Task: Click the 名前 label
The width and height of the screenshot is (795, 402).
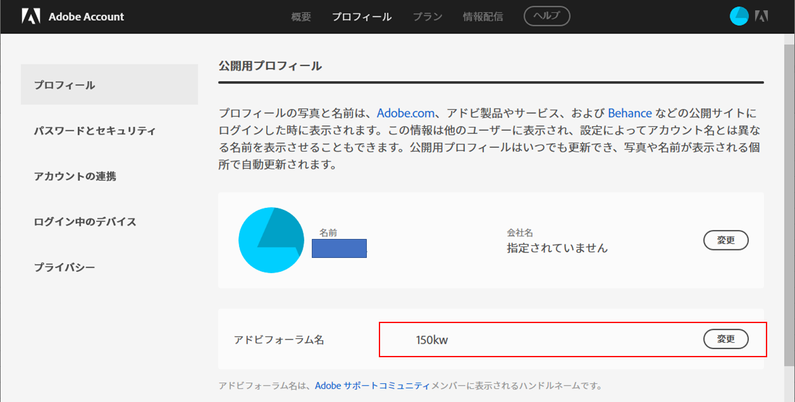Action: tap(328, 233)
